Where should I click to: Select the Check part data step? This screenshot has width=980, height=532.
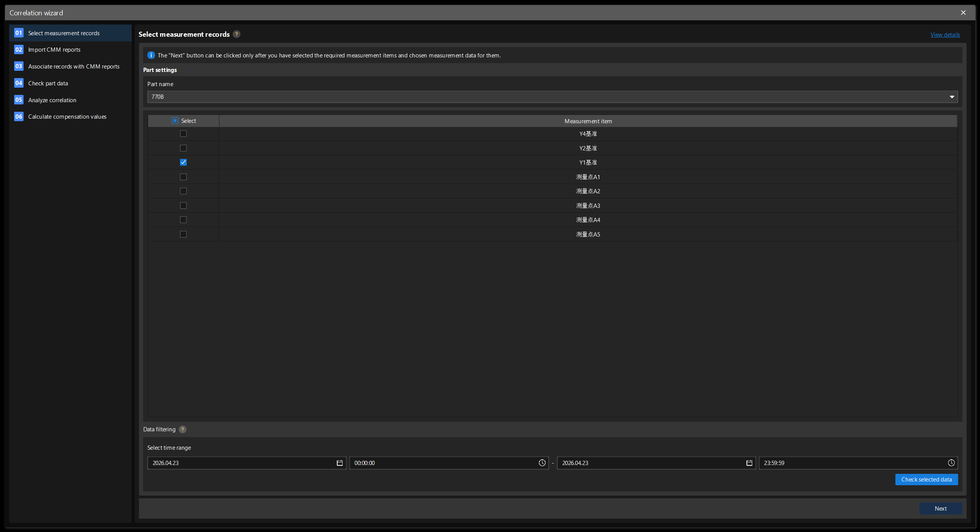tap(48, 83)
